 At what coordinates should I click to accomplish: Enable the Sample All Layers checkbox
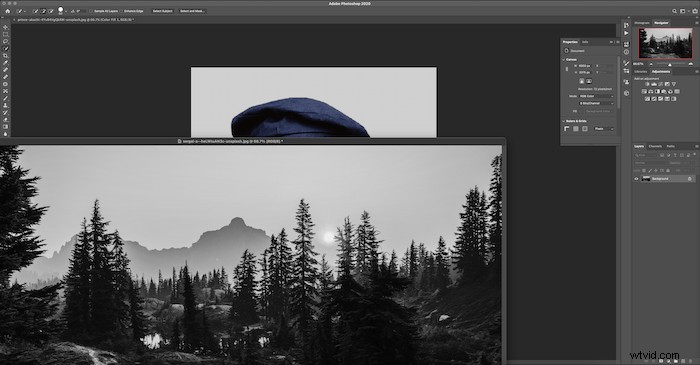click(91, 11)
